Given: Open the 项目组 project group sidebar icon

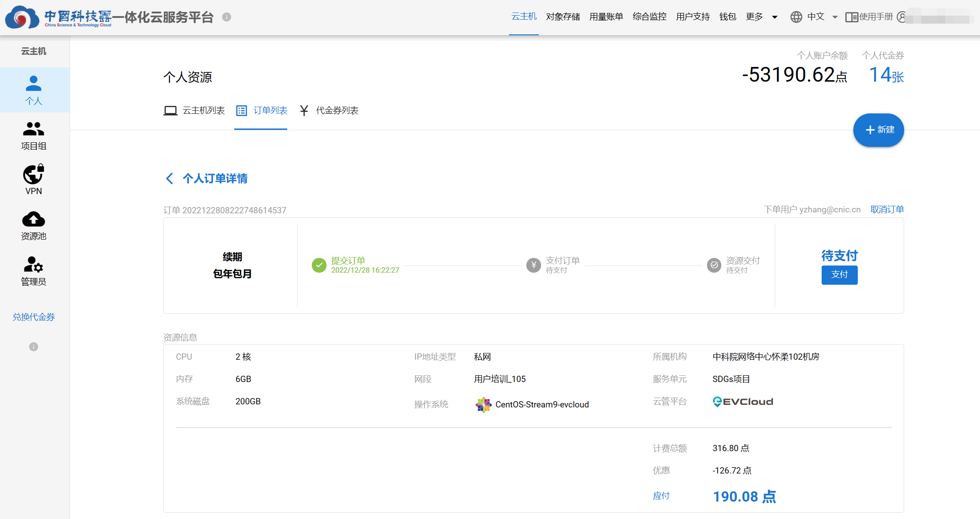Looking at the screenshot, I should [33, 129].
